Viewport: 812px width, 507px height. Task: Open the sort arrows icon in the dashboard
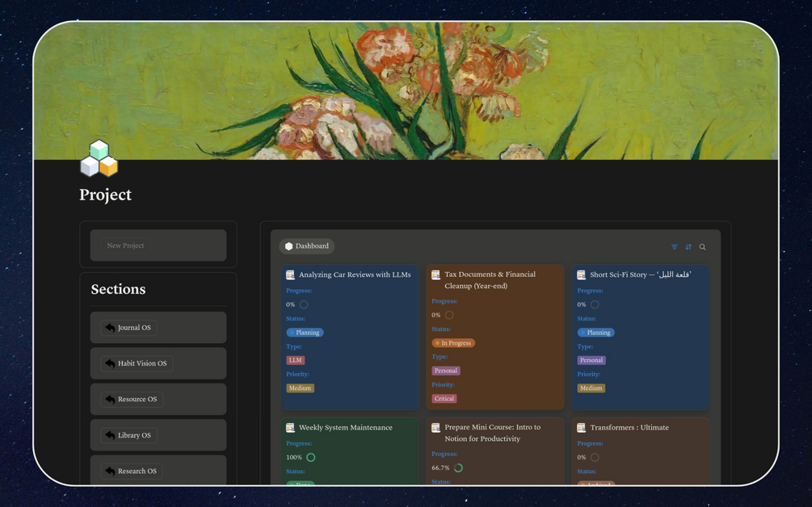[688, 247]
